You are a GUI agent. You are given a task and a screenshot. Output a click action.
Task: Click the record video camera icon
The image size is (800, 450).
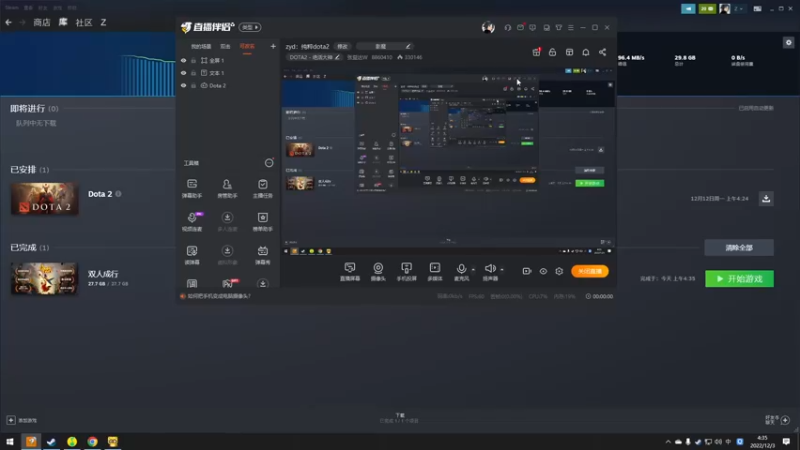pyautogui.click(x=527, y=271)
